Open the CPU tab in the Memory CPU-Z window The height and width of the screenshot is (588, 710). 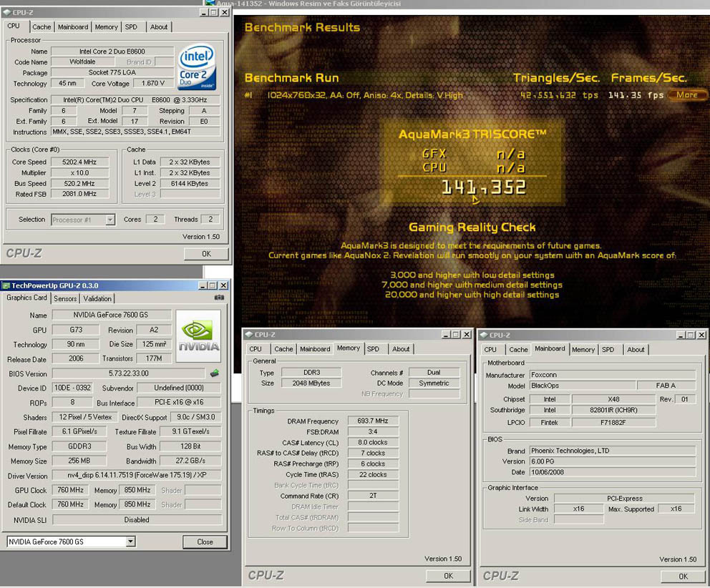pos(256,349)
